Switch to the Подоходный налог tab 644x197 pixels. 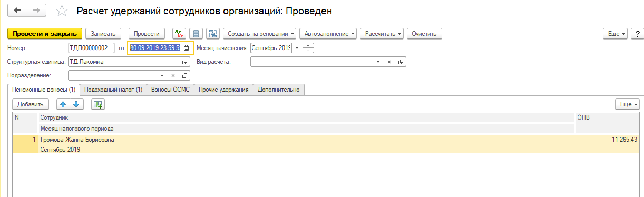click(x=113, y=90)
